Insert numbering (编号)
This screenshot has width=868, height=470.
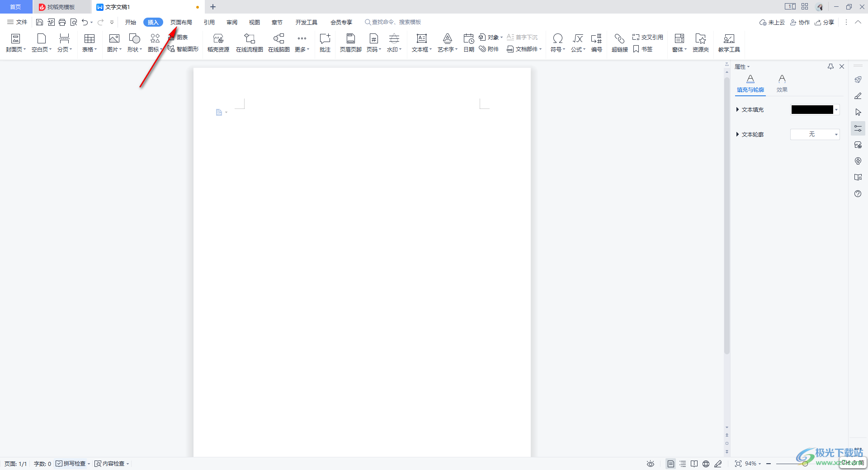(597, 43)
